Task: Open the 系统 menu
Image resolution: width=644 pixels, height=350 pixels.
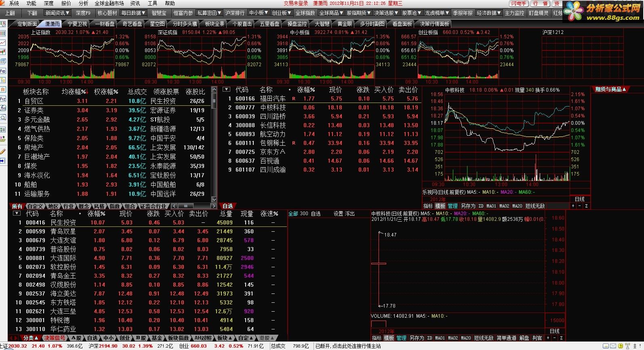Action: click(x=14, y=3)
